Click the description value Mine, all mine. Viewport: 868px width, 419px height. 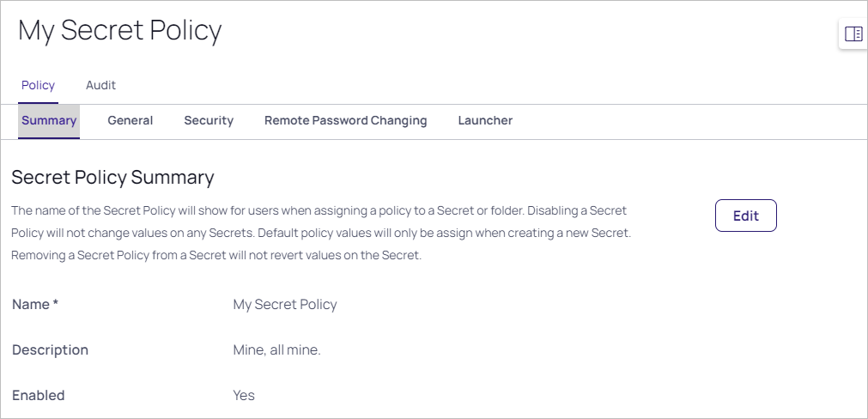276,349
